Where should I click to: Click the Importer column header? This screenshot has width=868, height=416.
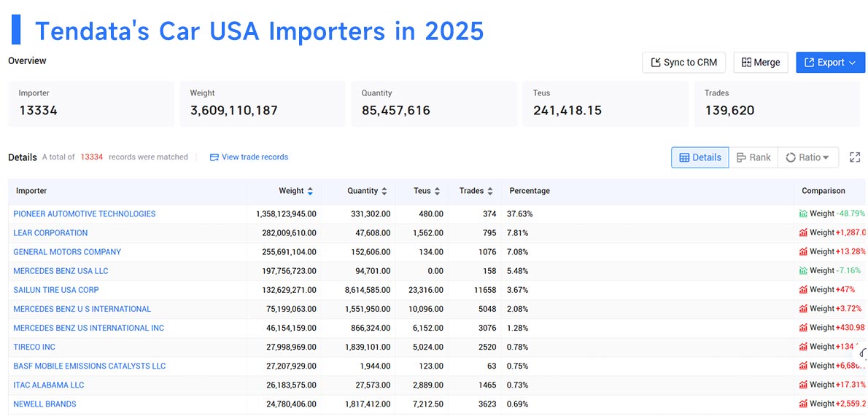pos(31,191)
